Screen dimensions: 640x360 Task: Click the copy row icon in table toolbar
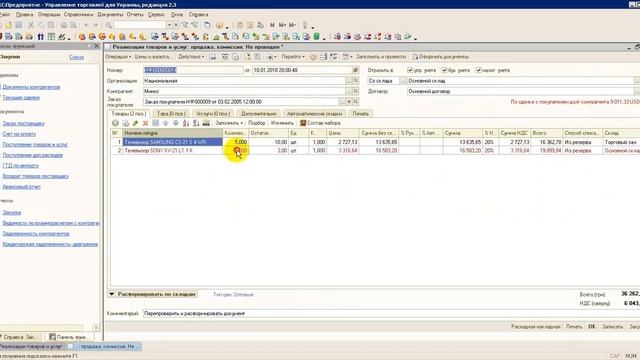(x=126, y=123)
